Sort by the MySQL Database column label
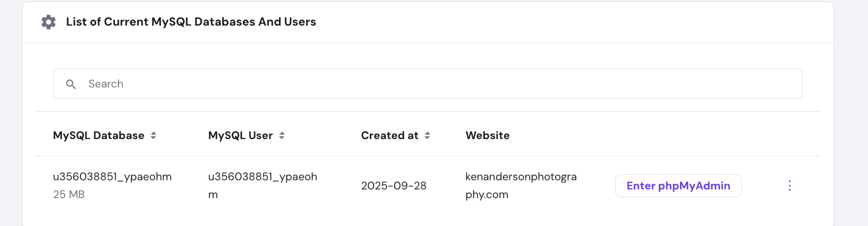Viewport: 868px width, 226px height. tap(98, 135)
